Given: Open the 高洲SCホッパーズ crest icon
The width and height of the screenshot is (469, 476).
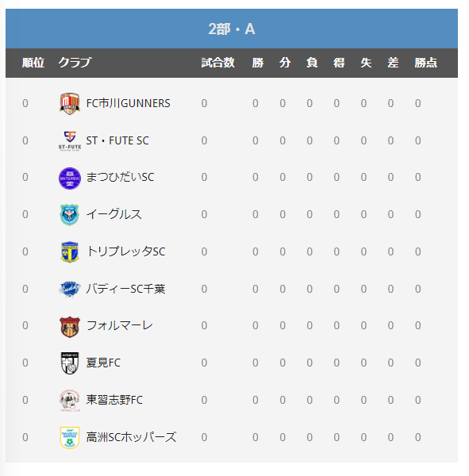Looking at the screenshot, I should [x=70, y=437].
